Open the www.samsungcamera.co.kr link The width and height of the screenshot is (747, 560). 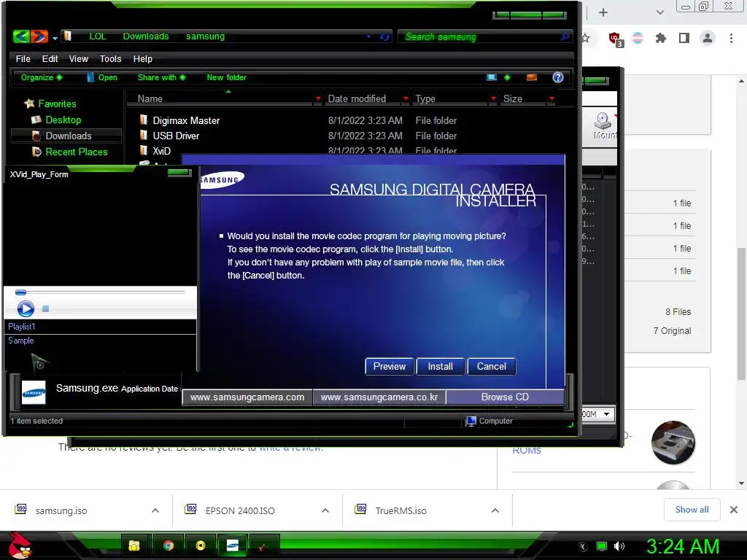coord(379,397)
